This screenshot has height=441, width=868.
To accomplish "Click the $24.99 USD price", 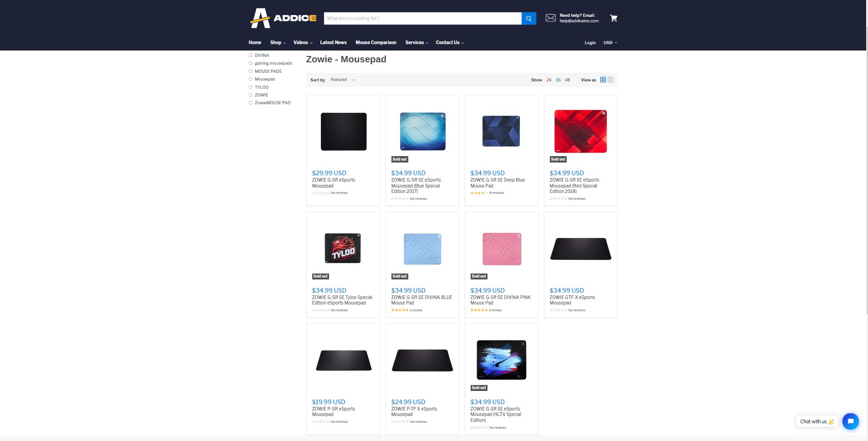I will pyautogui.click(x=408, y=402).
